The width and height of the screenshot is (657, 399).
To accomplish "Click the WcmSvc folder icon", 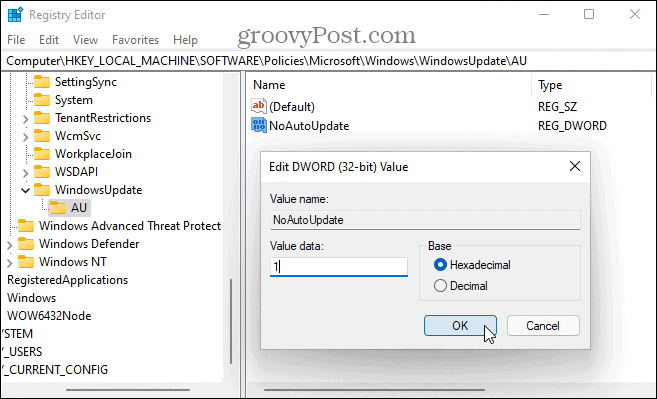I will point(42,136).
